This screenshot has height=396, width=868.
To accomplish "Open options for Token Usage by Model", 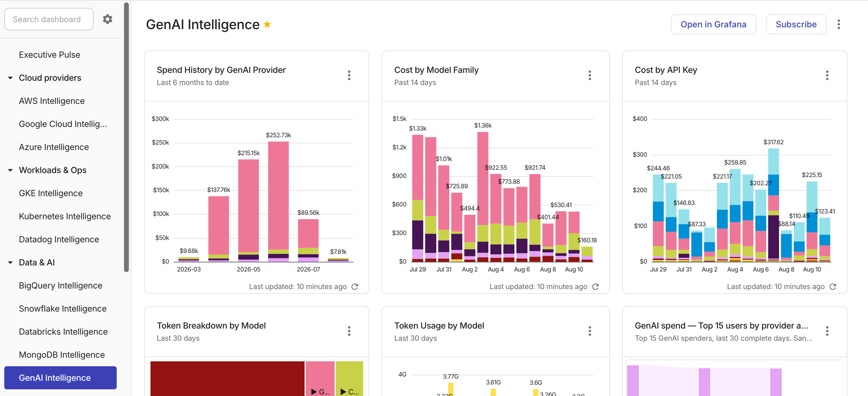I will pyautogui.click(x=590, y=331).
